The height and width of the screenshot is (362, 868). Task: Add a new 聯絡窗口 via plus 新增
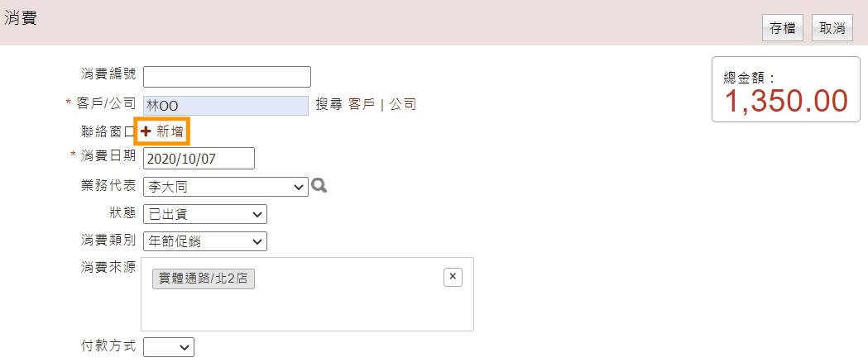(x=163, y=131)
